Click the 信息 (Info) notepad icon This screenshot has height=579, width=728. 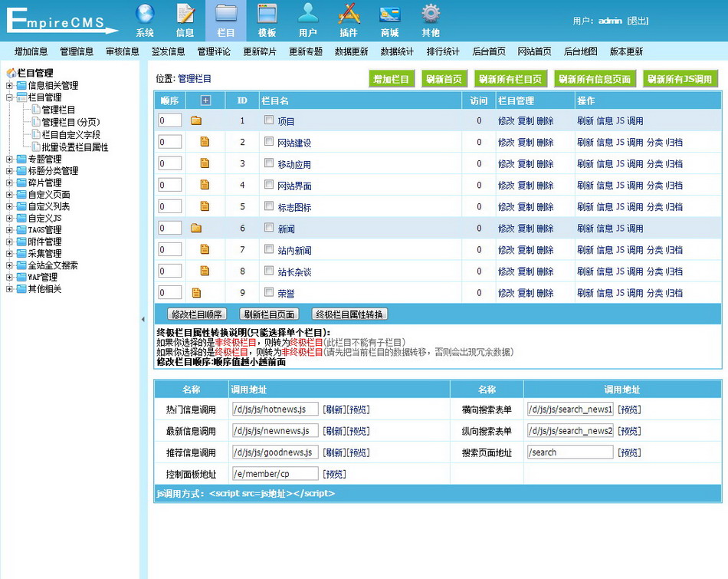185,15
